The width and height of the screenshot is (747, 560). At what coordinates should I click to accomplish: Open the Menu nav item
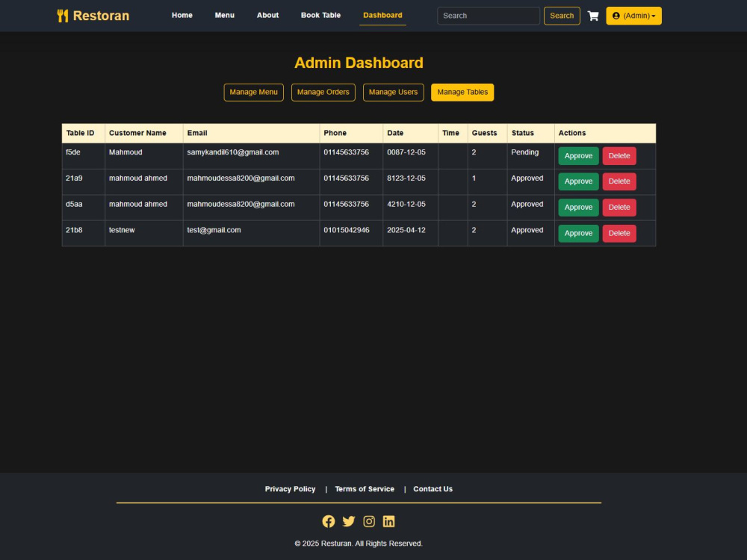[x=224, y=15]
